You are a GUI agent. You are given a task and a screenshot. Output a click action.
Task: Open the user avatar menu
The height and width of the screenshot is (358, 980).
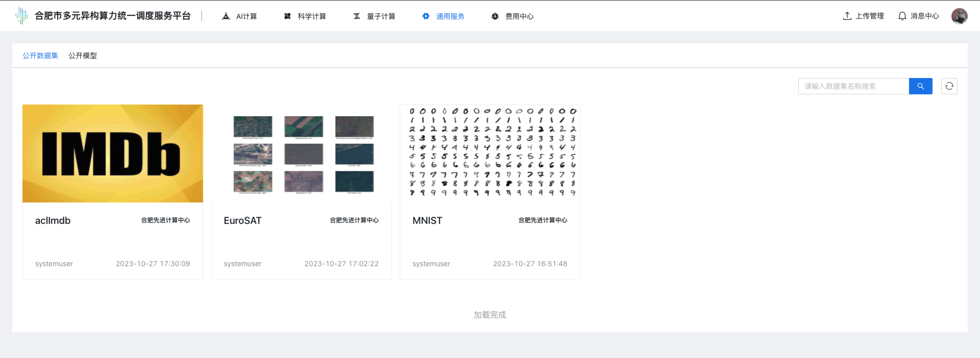point(959,16)
